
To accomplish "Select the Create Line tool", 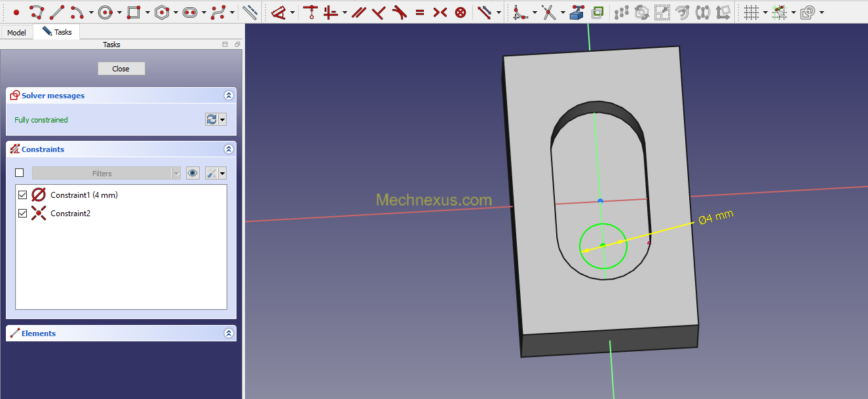I will pyautogui.click(x=57, y=12).
